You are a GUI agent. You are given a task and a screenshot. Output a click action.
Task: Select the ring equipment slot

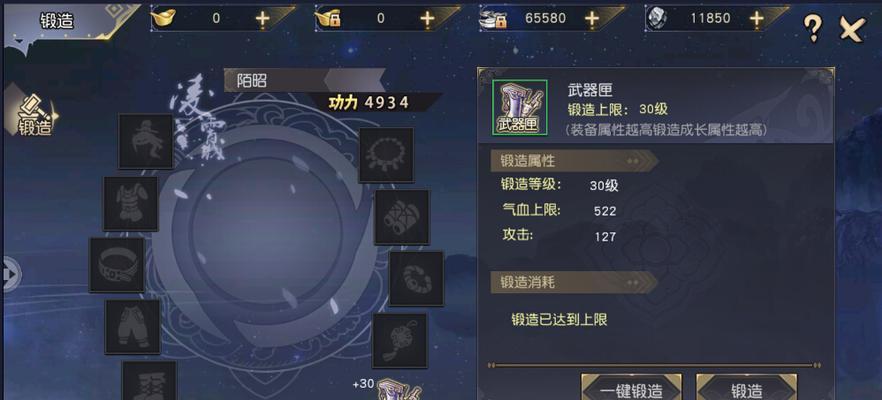pyautogui.click(x=416, y=278)
